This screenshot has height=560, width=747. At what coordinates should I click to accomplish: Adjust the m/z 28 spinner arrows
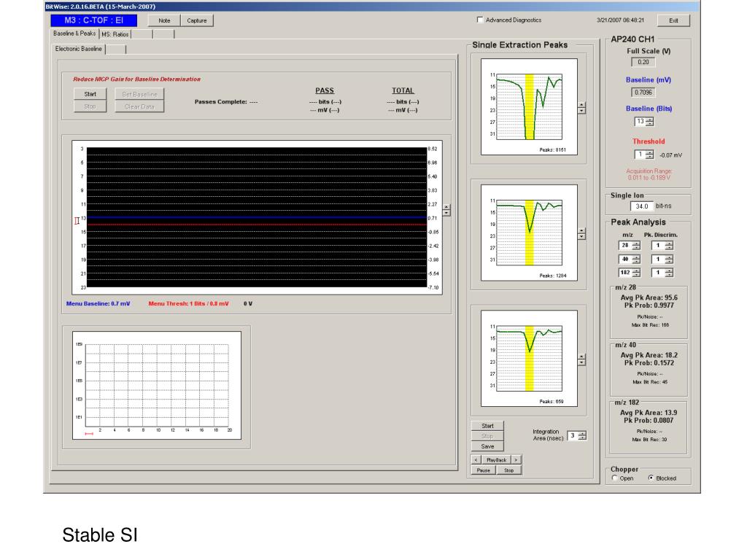tap(636, 246)
